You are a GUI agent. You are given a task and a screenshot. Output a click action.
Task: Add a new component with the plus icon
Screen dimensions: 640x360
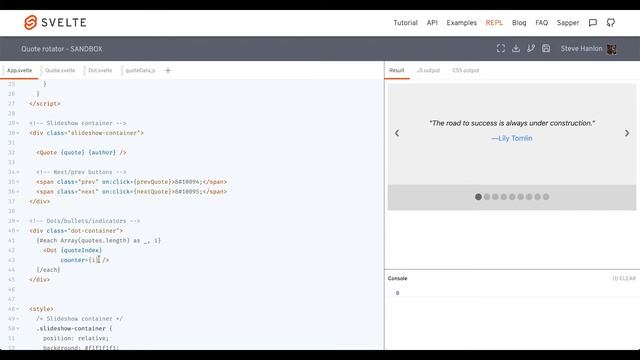(168, 70)
